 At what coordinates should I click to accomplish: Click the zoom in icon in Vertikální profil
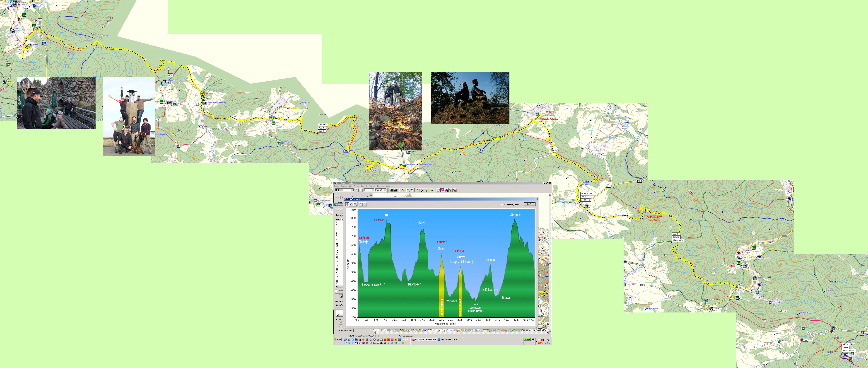361,205
